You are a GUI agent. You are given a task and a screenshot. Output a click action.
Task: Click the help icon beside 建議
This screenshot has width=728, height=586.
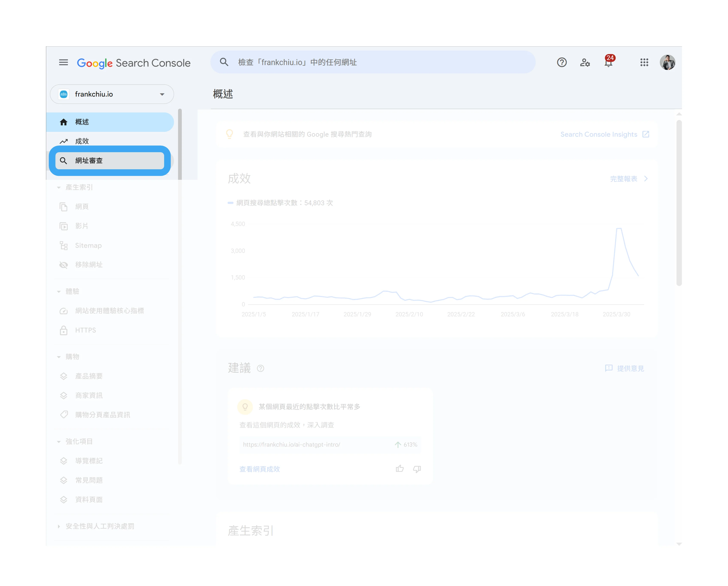260,369
